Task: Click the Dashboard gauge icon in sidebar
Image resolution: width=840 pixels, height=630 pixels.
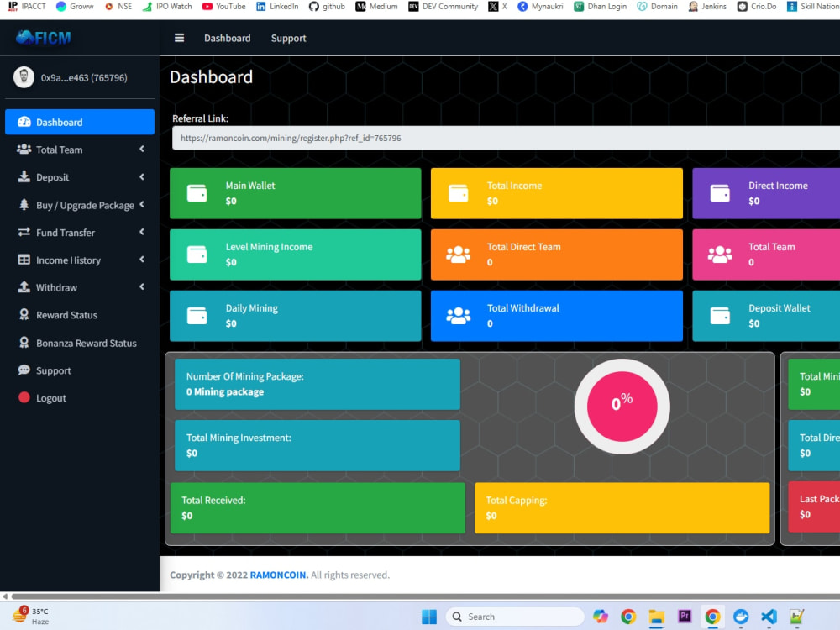Action: (x=24, y=122)
